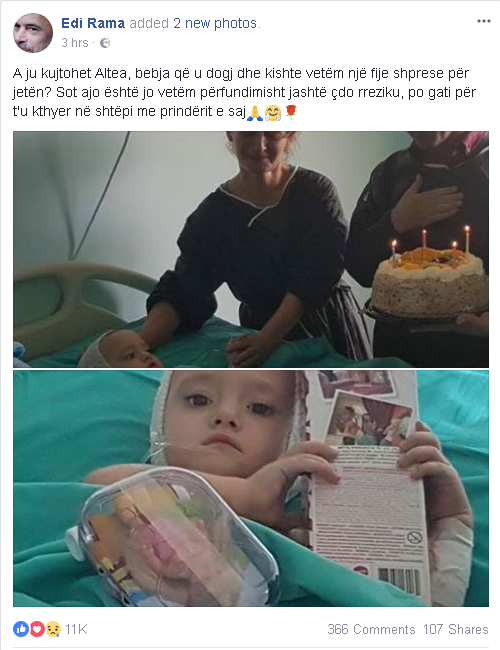Viewport: 500px width, 650px height.
Task: Open the photo with the birthday cake
Action: point(251,250)
